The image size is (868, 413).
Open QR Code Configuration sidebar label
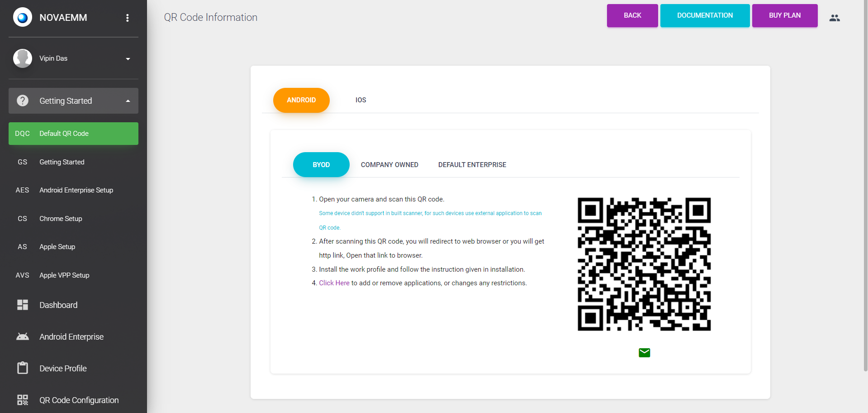coord(79,400)
